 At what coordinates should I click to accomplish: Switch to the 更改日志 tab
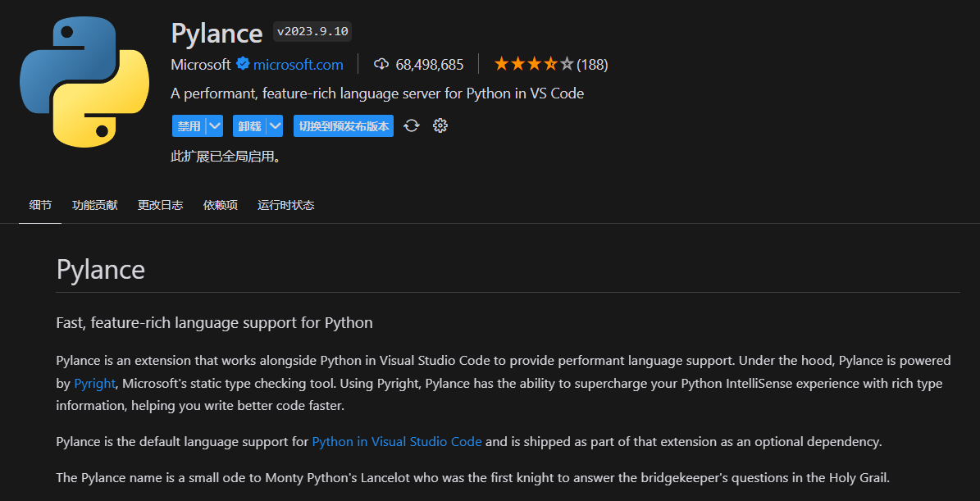coord(161,205)
